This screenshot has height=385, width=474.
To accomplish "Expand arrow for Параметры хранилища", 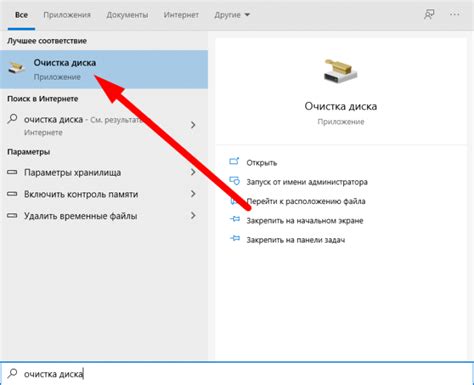I will pyautogui.click(x=193, y=172).
